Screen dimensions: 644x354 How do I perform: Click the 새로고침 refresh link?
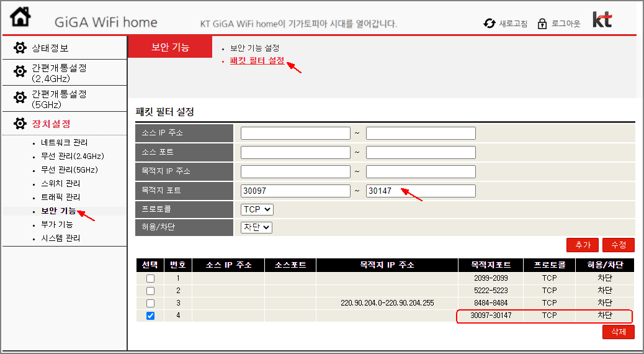click(513, 24)
